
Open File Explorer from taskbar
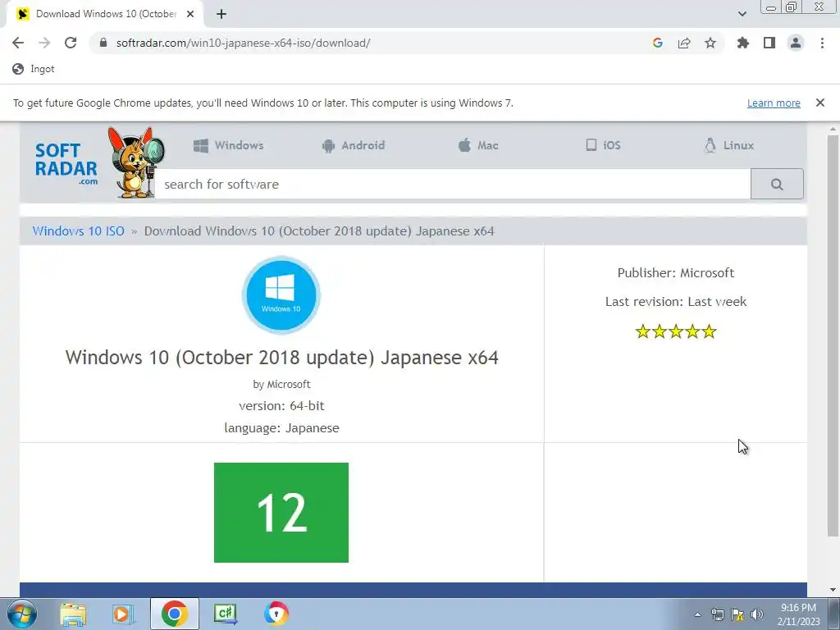click(73, 614)
